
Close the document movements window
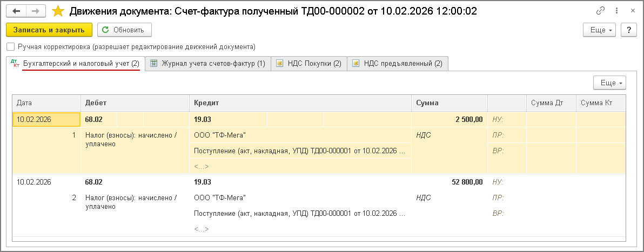pos(630,11)
